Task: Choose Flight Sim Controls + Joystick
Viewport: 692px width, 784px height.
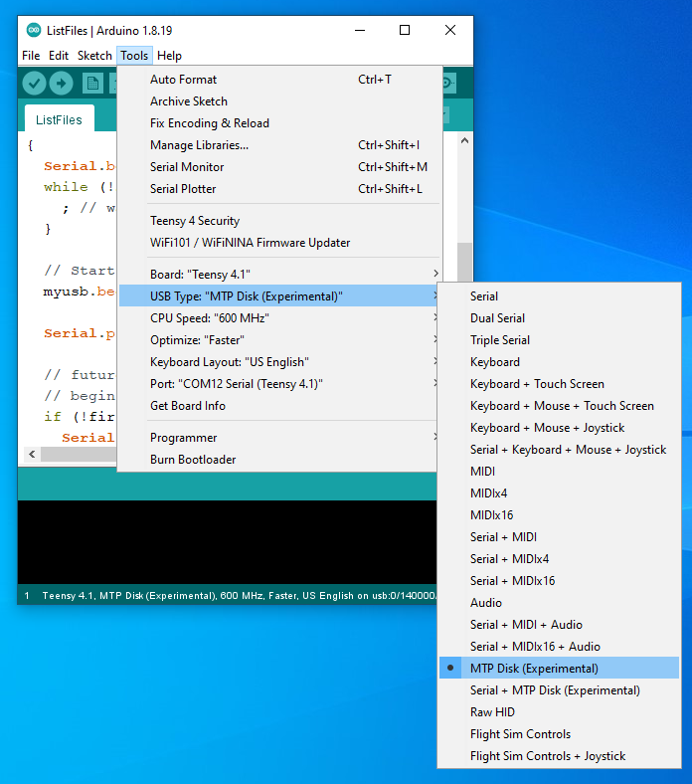Action: pos(559,756)
